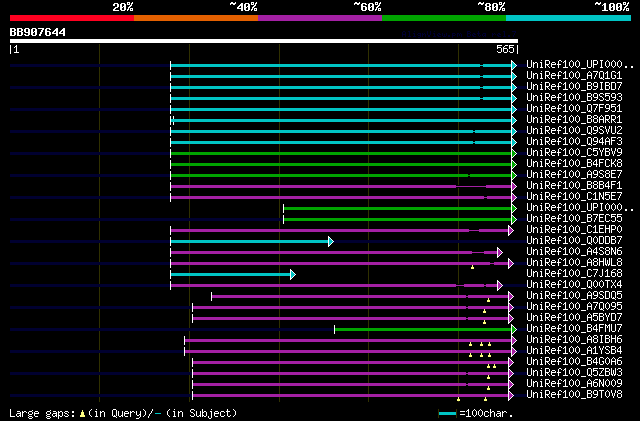Click the label UniRef100_B8B4F1
This screenshot has height=421, width=640.
[x=574, y=186]
